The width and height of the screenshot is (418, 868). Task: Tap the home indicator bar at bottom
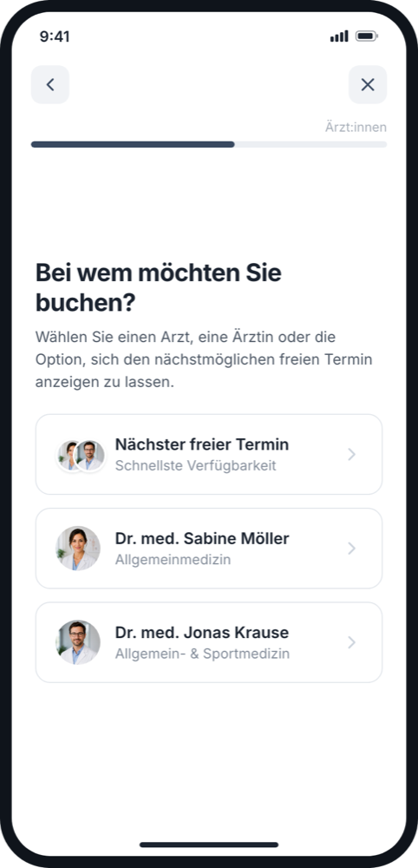click(209, 845)
